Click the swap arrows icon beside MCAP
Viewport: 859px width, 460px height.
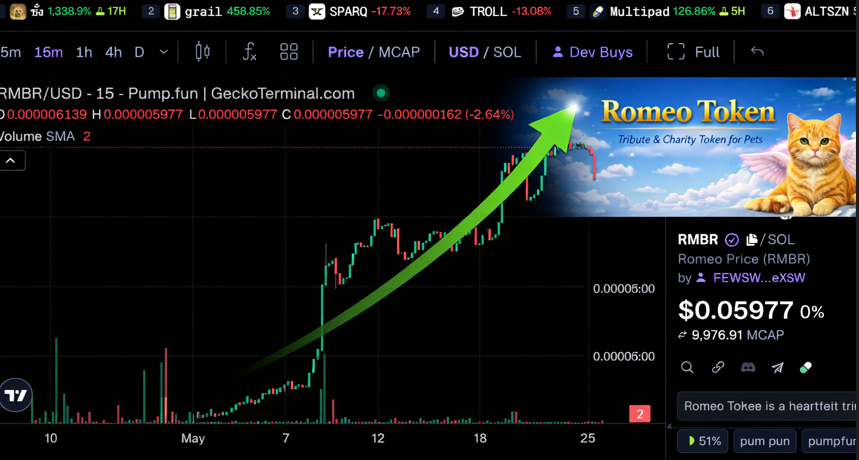pyautogui.click(x=683, y=335)
